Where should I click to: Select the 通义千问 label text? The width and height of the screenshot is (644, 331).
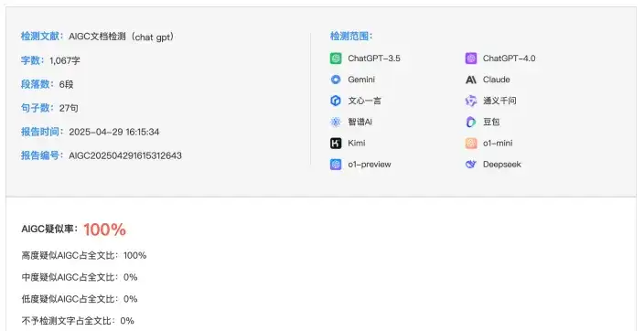[x=499, y=101]
